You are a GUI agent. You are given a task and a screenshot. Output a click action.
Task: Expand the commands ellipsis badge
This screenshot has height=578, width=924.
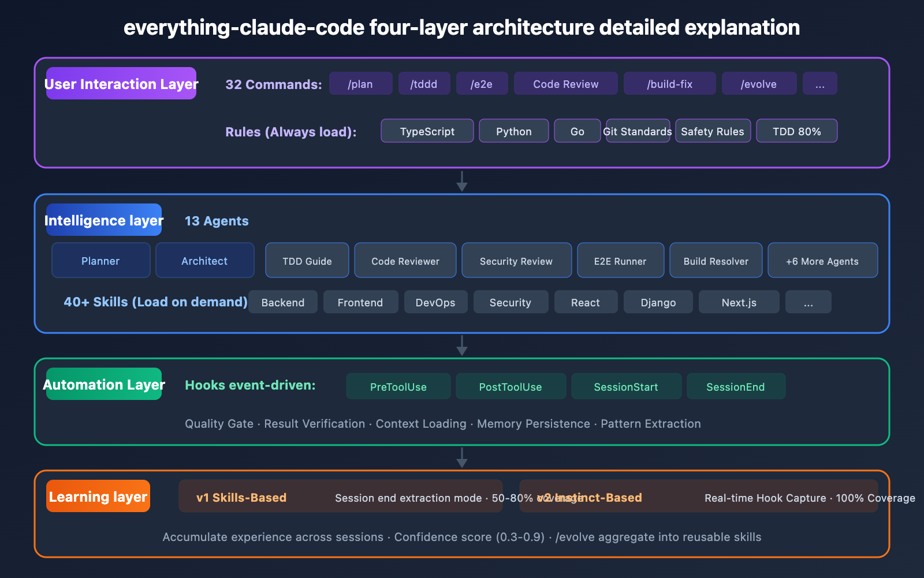pos(819,83)
